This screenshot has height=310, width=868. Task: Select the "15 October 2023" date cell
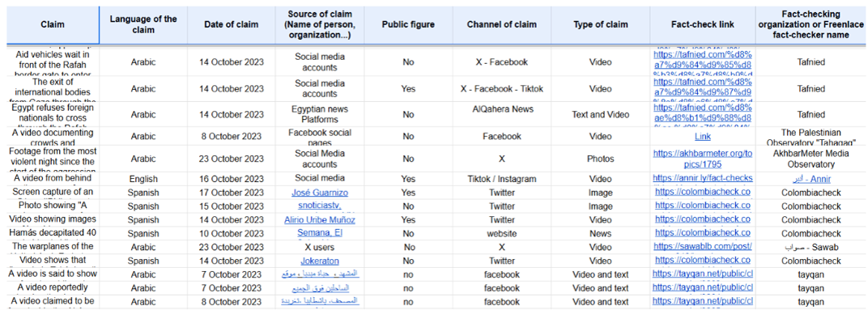tap(232, 206)
